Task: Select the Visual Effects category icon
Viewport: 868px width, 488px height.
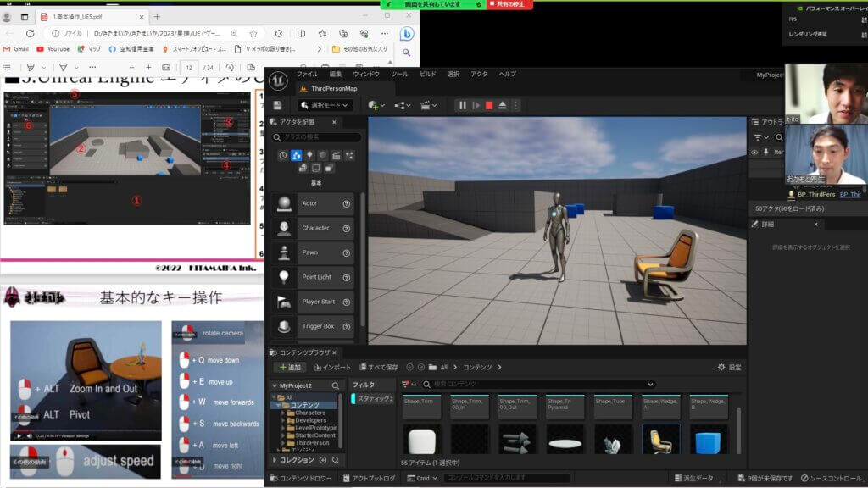Action: 349,156
